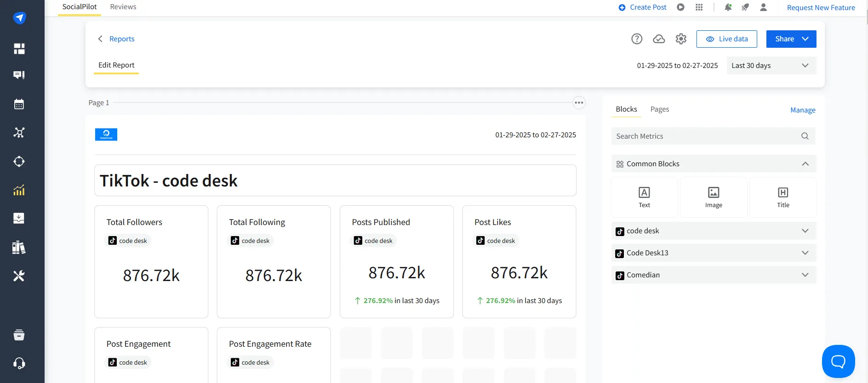Click the play video icon in top bar

pyautogui.click(x=681, y=7)
